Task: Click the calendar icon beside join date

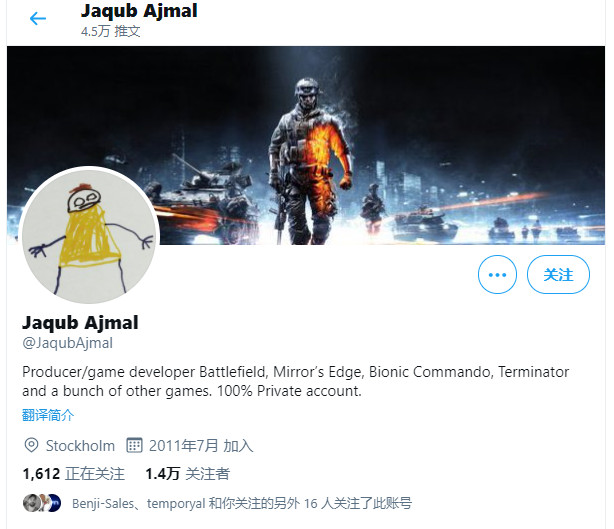Action: point(134,445)
